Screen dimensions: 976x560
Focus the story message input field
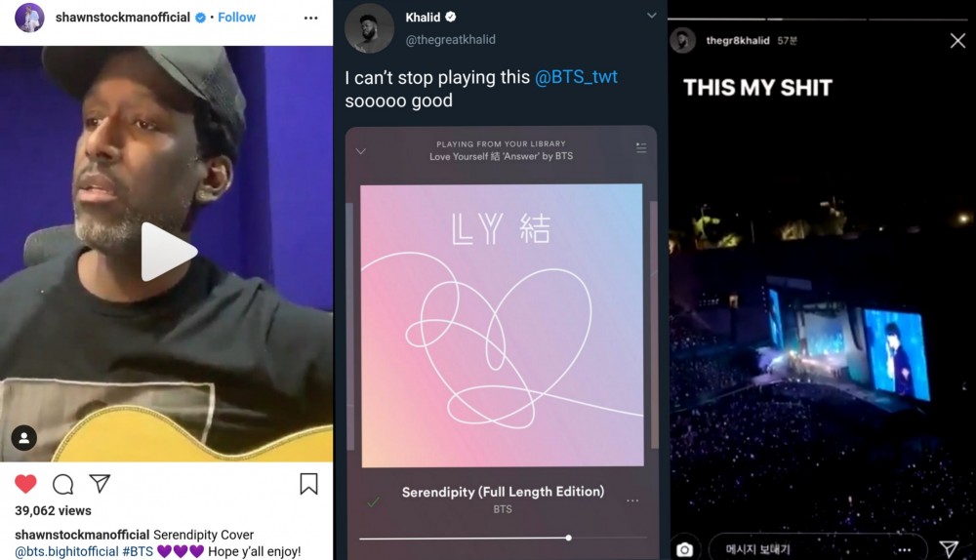pos(818,549)
